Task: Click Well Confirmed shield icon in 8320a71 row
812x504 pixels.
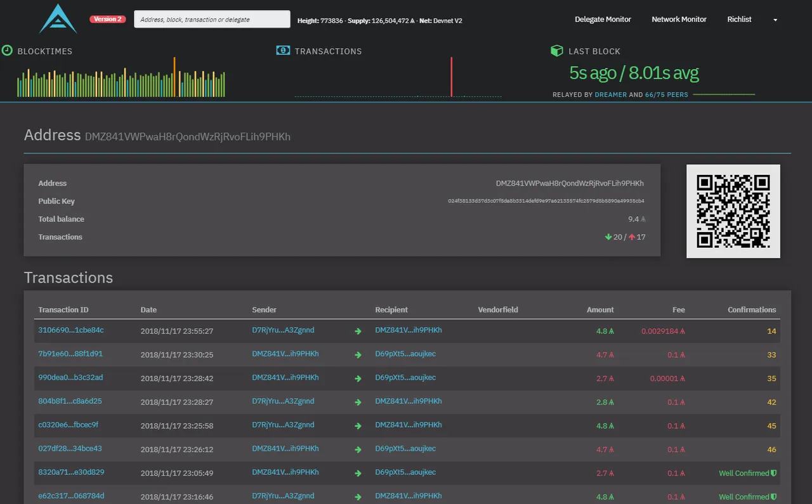Action: (x=774, y=473)
